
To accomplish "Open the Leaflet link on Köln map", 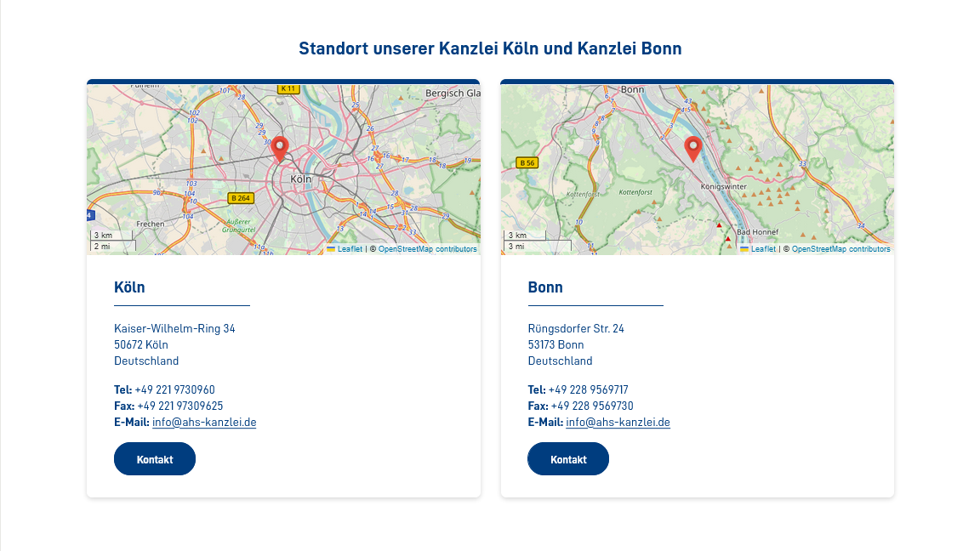I will pyautogui.click(x=350, y=249).
